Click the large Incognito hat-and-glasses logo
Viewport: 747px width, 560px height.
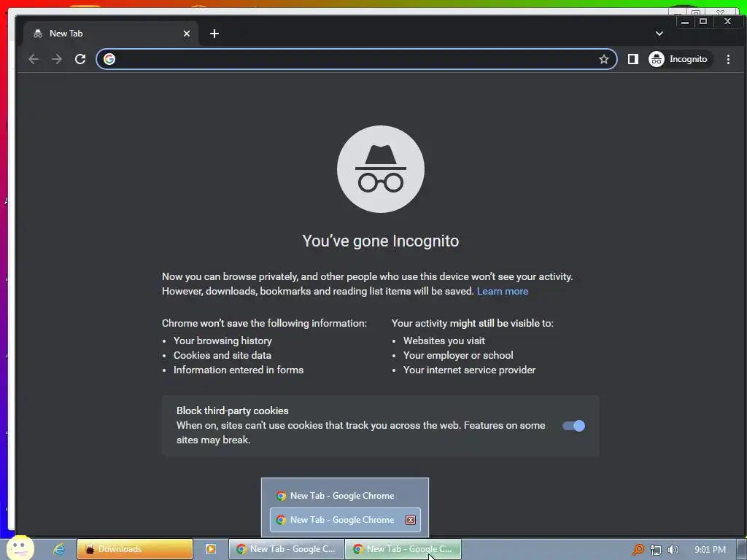(x=380, y=168)
